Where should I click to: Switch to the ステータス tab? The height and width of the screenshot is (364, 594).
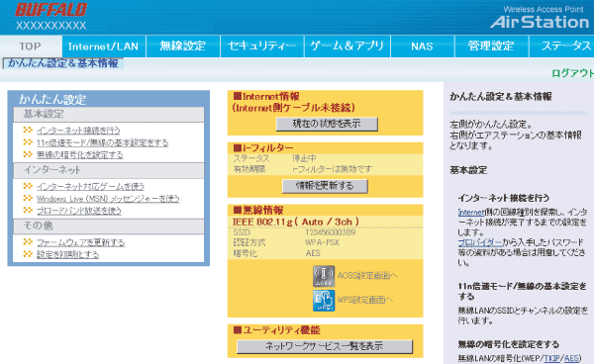tap(561, 46)
